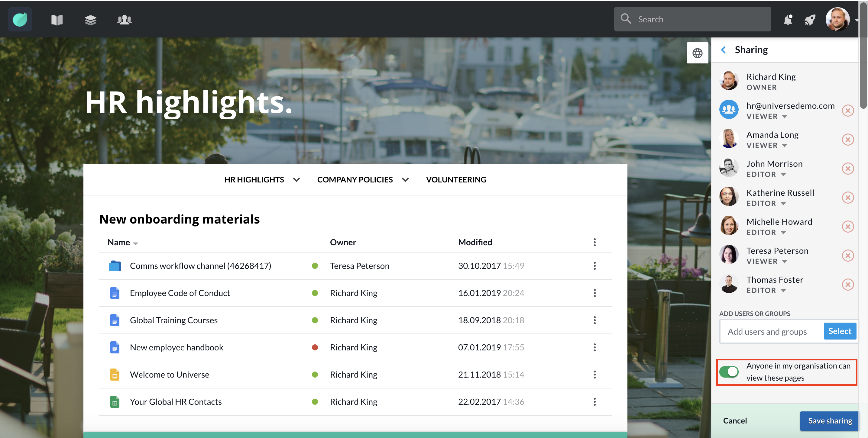Go back using Sharing panel arrow
Viewport: 868px width, 438px height.
(x=724, y=50)
